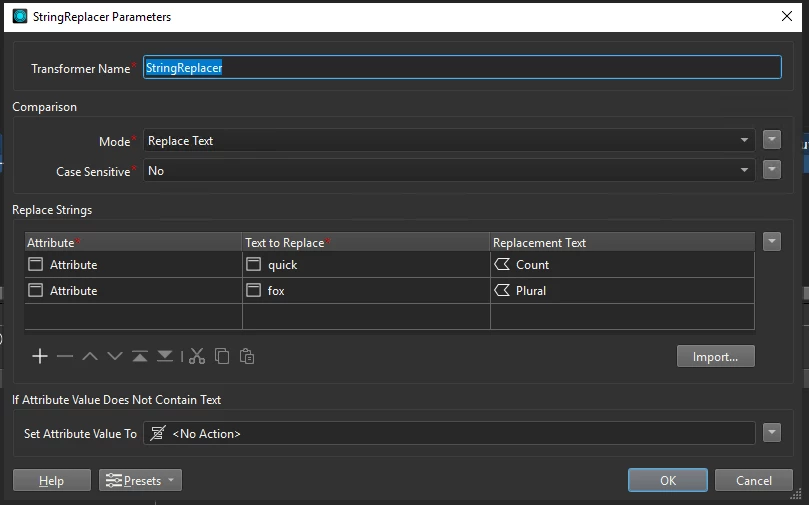Paste row from clipboard icon

pyautogui.click(x=247, y=356)
